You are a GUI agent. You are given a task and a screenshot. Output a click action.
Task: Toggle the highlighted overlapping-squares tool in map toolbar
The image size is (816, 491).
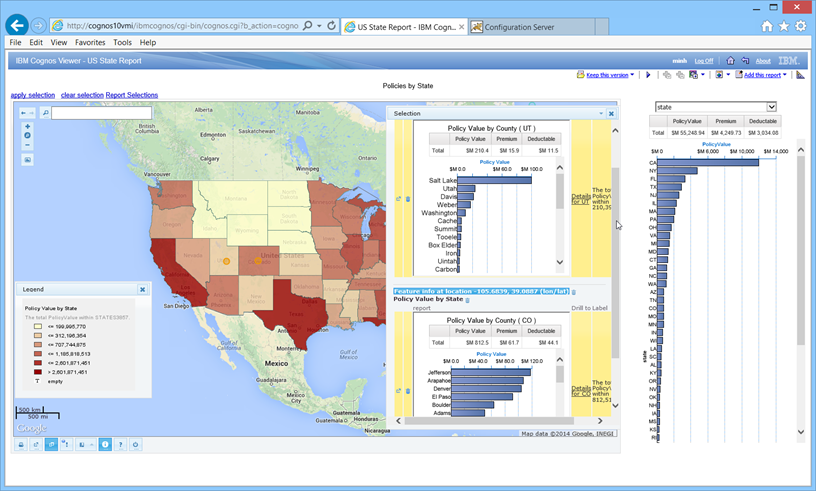[x=52, y=445]
